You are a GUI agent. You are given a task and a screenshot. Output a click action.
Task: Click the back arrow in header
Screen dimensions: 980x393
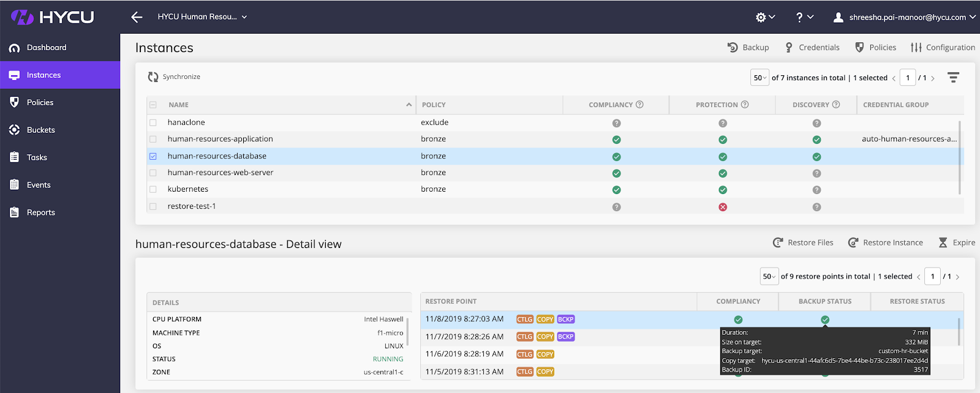point(137,17)
